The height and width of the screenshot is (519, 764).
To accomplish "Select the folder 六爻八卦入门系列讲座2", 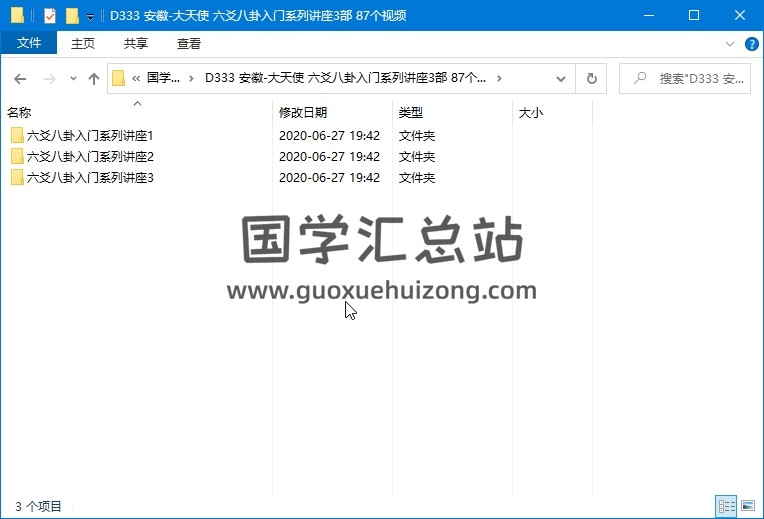I will (x=90, y=156).
